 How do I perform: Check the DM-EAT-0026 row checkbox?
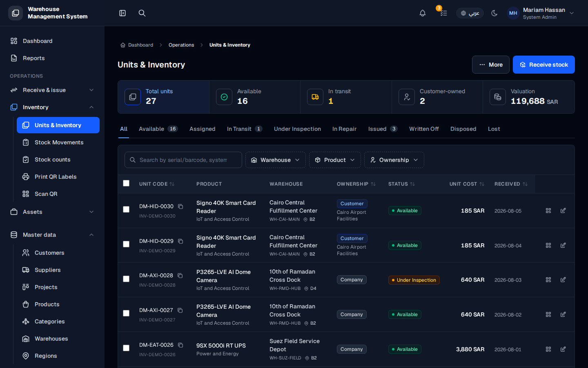(x=126, y=348)
